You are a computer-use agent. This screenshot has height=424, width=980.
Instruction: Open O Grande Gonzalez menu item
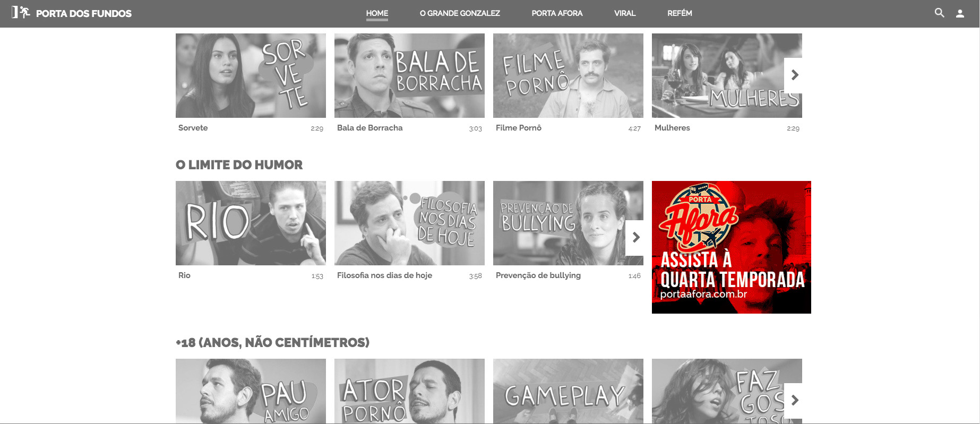point(460,13)
